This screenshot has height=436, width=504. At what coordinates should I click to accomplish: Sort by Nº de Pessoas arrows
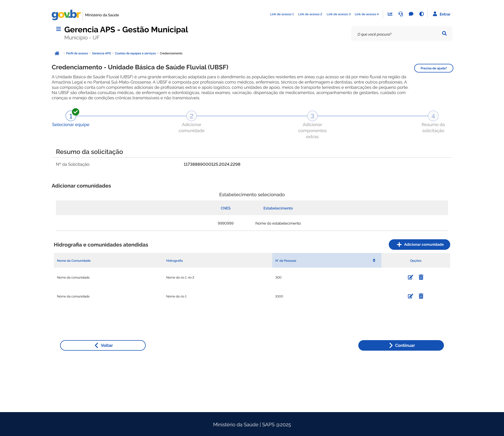(374, 260)
